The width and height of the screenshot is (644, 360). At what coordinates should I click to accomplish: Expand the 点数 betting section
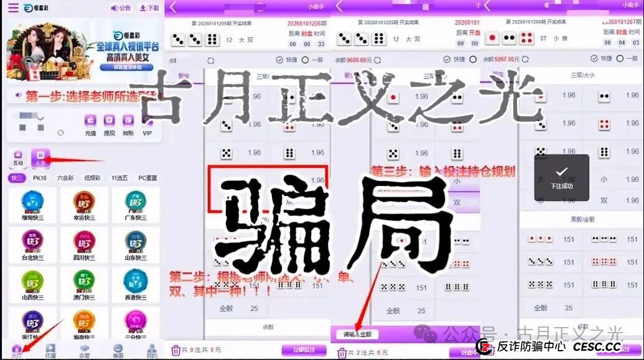click(x=268, y=326)
